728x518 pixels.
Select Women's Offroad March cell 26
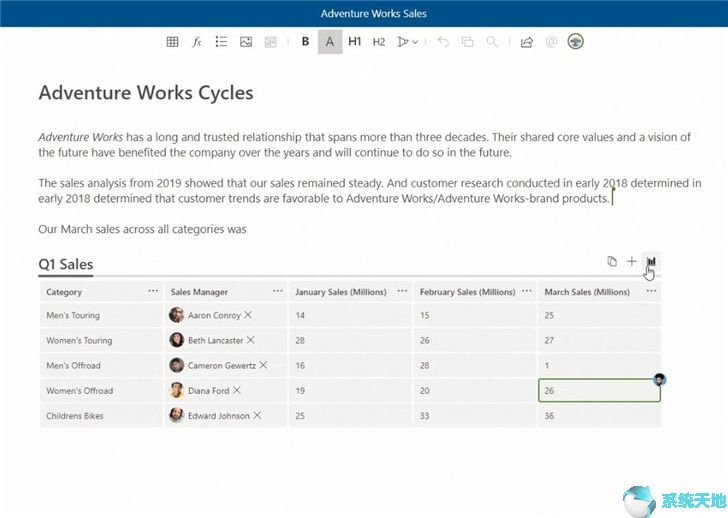click(599, 390)
